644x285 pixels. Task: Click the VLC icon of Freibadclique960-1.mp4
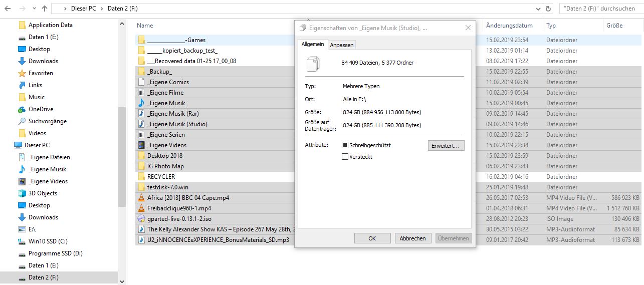point(141,208)
